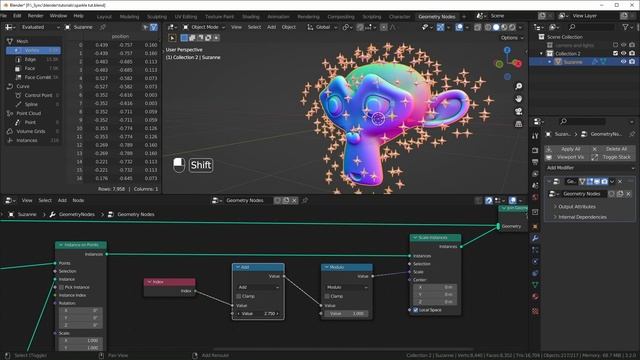
Task: Adjust the Scale X 1.000 field on Instance node
Action: click(x=81, y=340)
